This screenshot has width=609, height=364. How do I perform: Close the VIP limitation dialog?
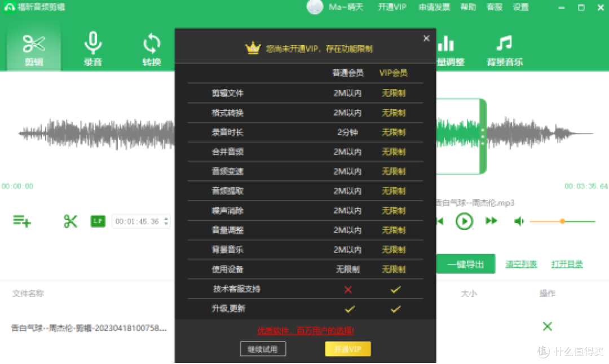tap(426, 38)
